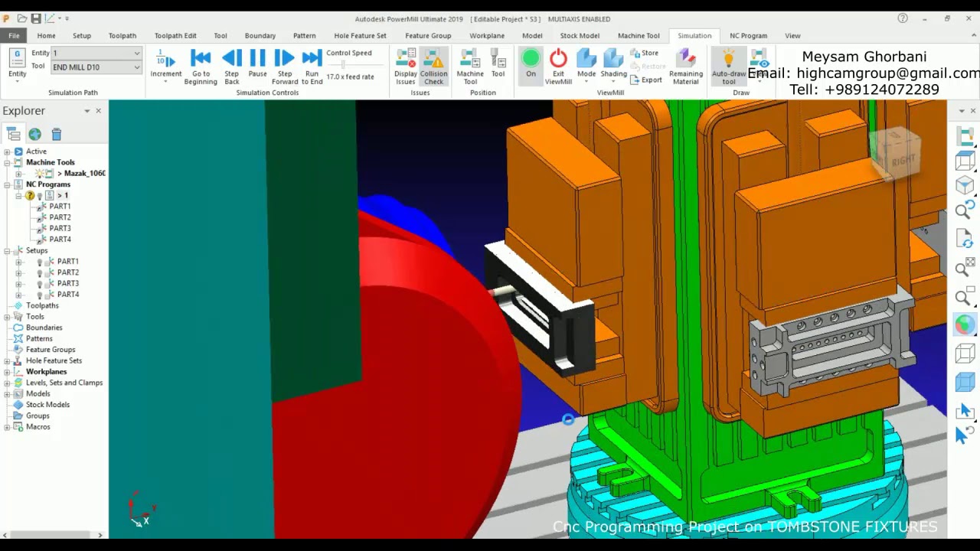
Task: Select the Explorer tree view tab icon
Action: 14,134
